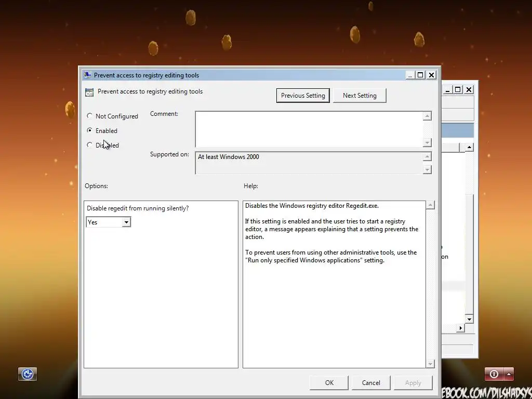Expand the shutdown options arrow

pyautogui.click(x=509, y=374)
